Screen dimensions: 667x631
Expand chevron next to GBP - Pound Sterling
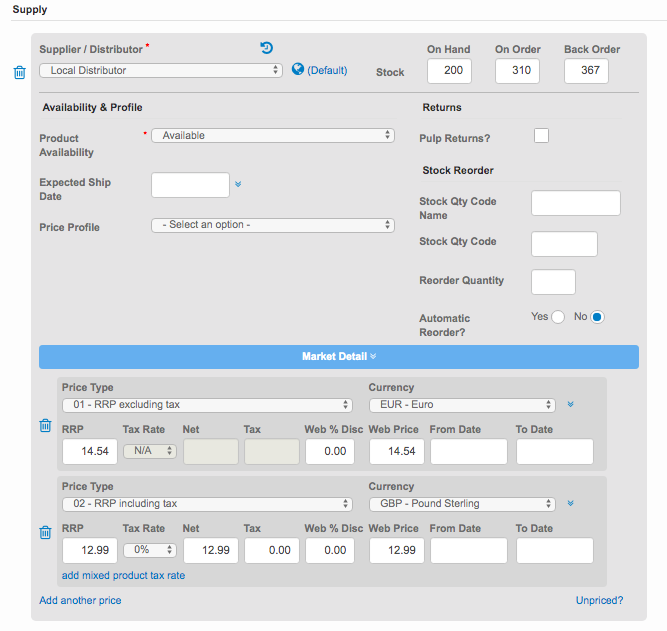570,504
